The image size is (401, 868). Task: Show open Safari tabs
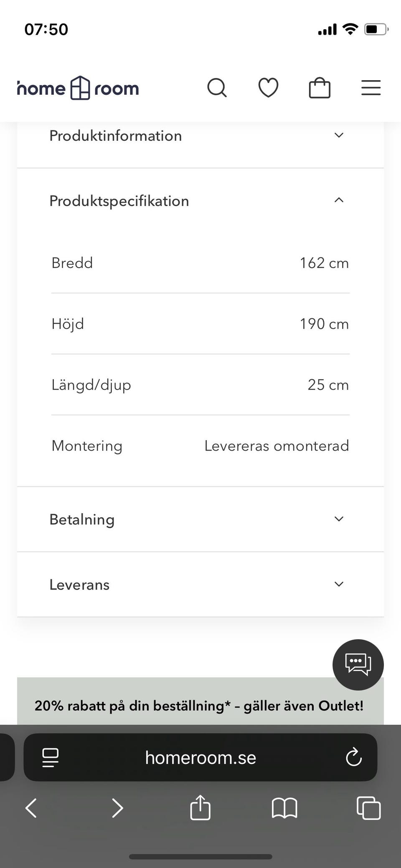[x=368, y=807]
